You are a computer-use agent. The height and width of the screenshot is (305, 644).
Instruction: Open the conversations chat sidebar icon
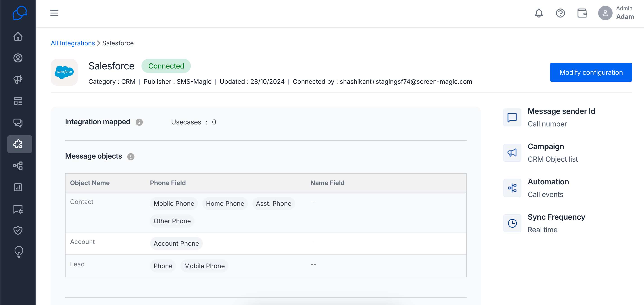(x=18, y=122)
